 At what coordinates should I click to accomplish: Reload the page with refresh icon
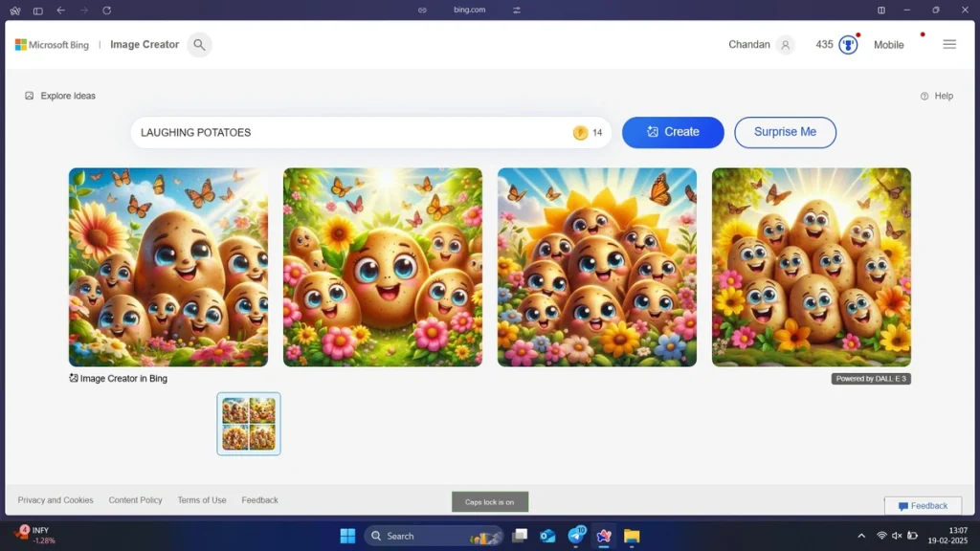(x=107, y=10)
